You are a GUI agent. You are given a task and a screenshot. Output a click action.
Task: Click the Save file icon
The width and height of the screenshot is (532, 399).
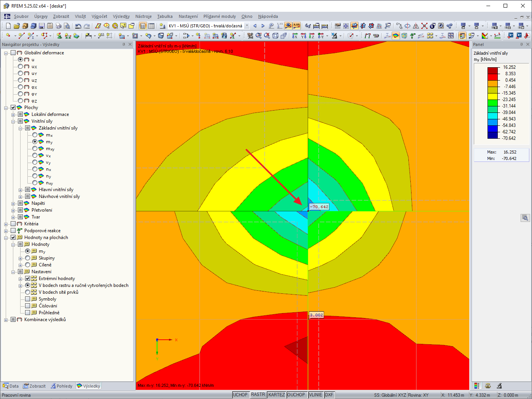42,26
